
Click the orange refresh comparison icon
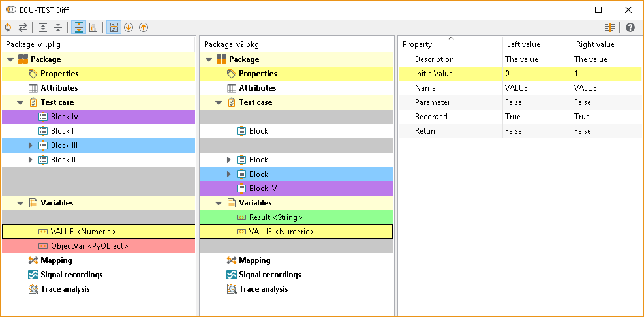point(8,27)
